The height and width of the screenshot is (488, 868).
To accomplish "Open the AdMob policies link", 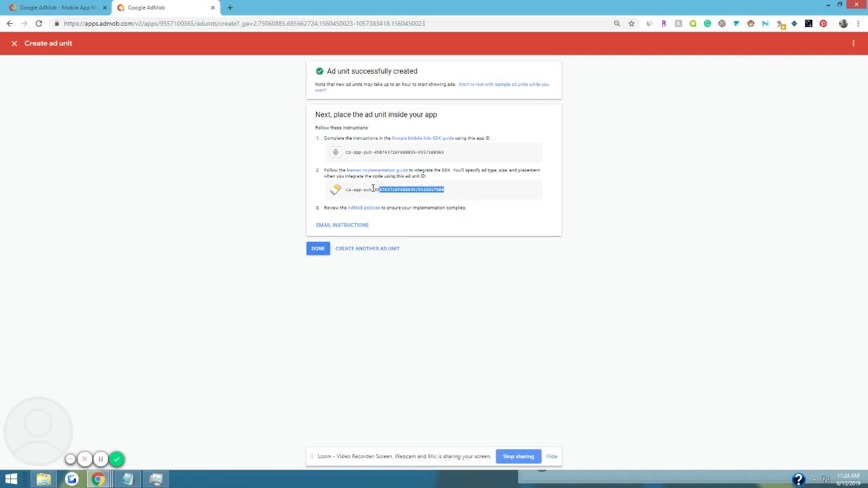I will (363, 208).
